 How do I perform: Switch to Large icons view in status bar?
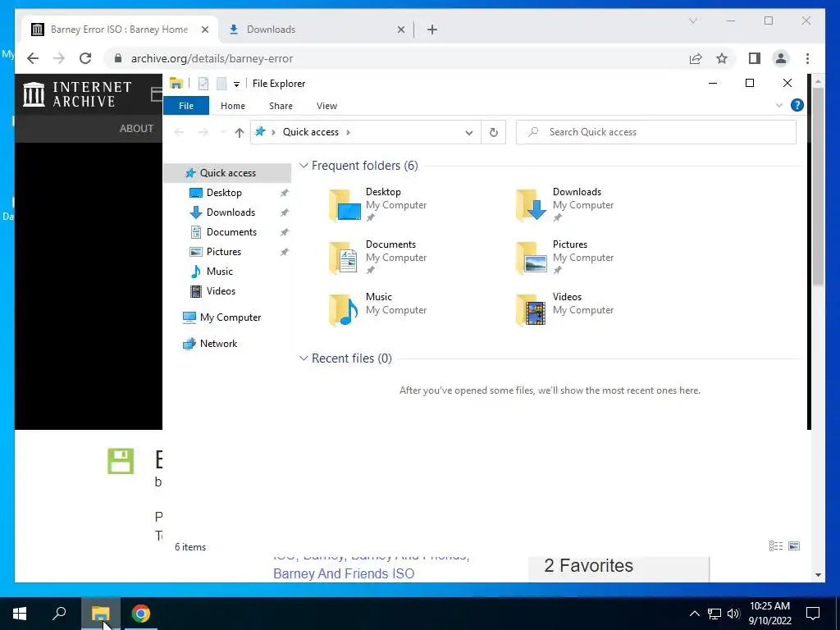pos(794,546)
